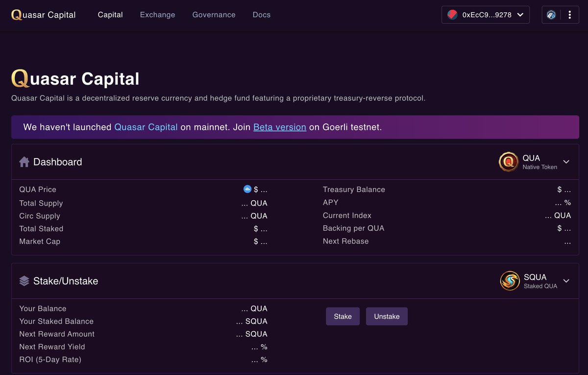Collapse the Dashboard panel chevron
588x375 pixels.
[566, 162]
